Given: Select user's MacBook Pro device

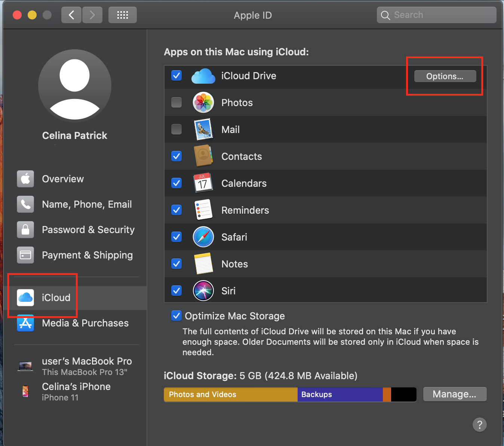Looking at the screenshot, I should 75,366.
